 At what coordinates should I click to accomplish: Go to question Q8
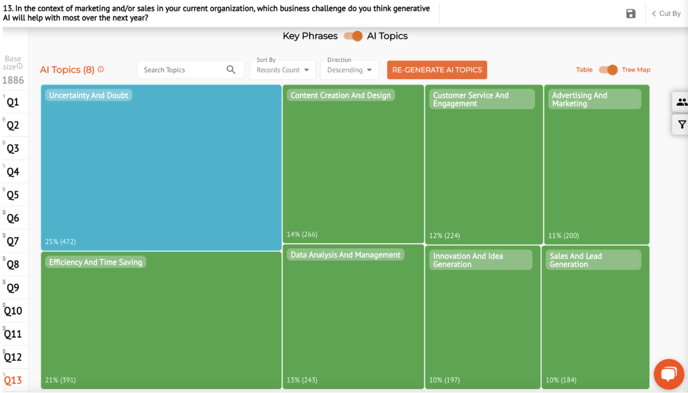coord(13,264)
